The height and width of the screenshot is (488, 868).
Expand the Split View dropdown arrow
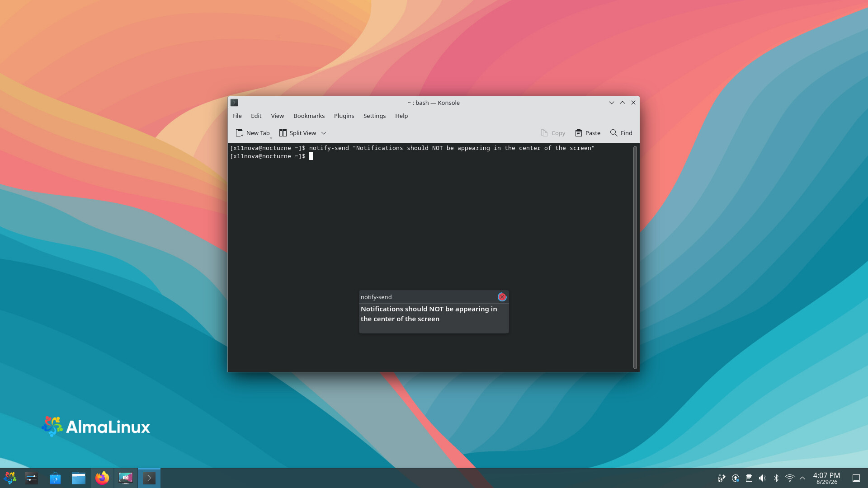pos(324,133)
